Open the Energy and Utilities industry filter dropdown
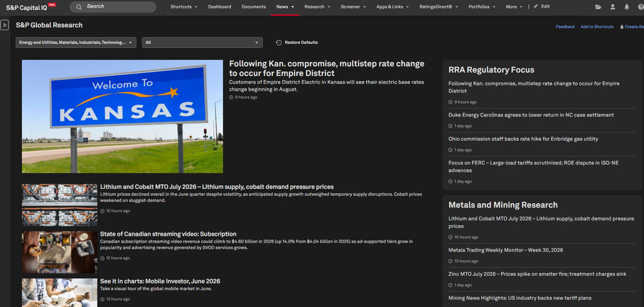This screenshot has height=307, width=644. pyautogui.click(x=76, y=43)
